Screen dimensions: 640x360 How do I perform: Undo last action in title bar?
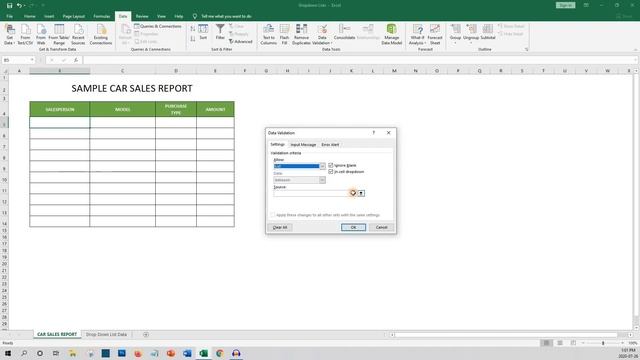tap(19, 5)
